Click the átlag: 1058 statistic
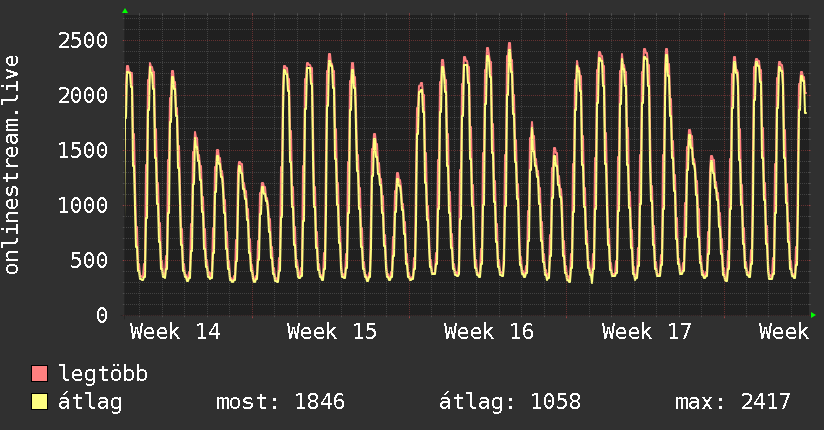This screenshot has width=824, height=430. pos(510,402)
